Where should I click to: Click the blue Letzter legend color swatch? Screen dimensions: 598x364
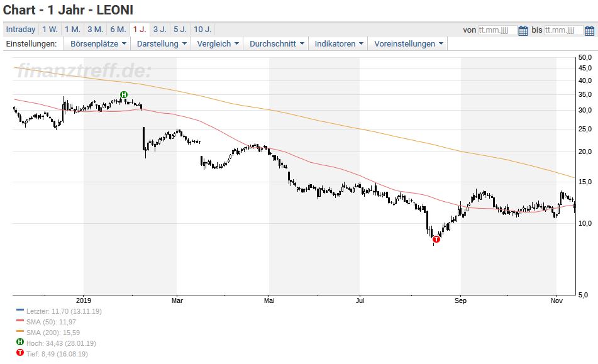[x=20, y=310]
